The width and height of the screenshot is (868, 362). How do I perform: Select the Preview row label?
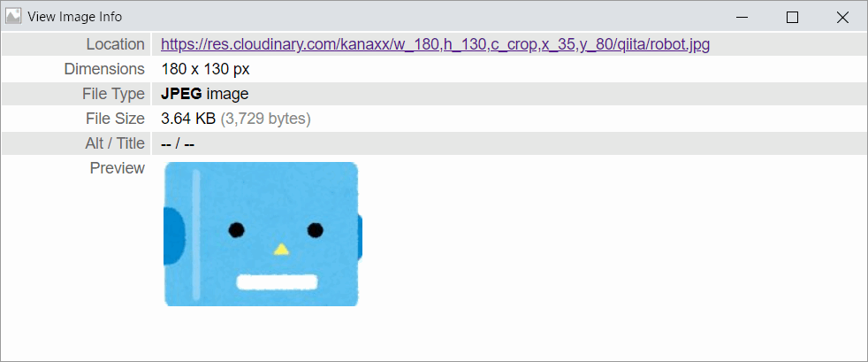118,168
